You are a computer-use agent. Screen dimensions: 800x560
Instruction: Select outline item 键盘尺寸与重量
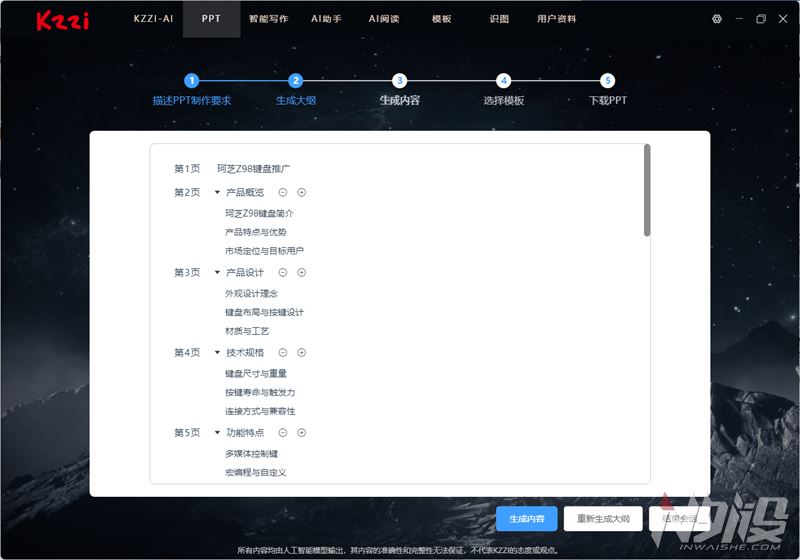click(x=256, y=373)
